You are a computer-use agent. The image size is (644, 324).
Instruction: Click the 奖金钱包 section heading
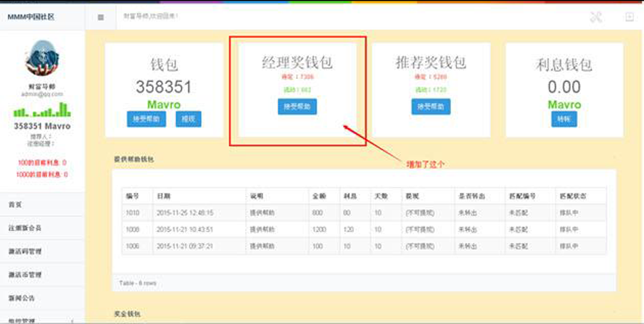coord(128,314)
